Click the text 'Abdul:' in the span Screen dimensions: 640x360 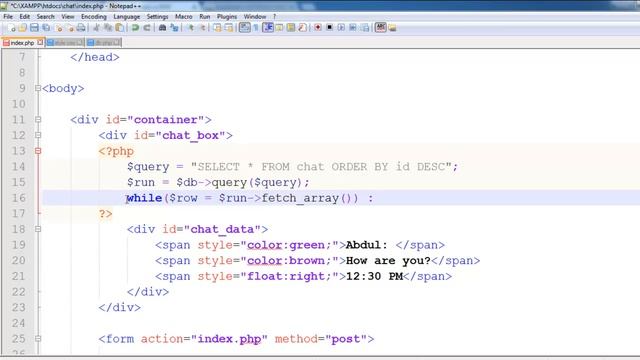coord(367,245)
